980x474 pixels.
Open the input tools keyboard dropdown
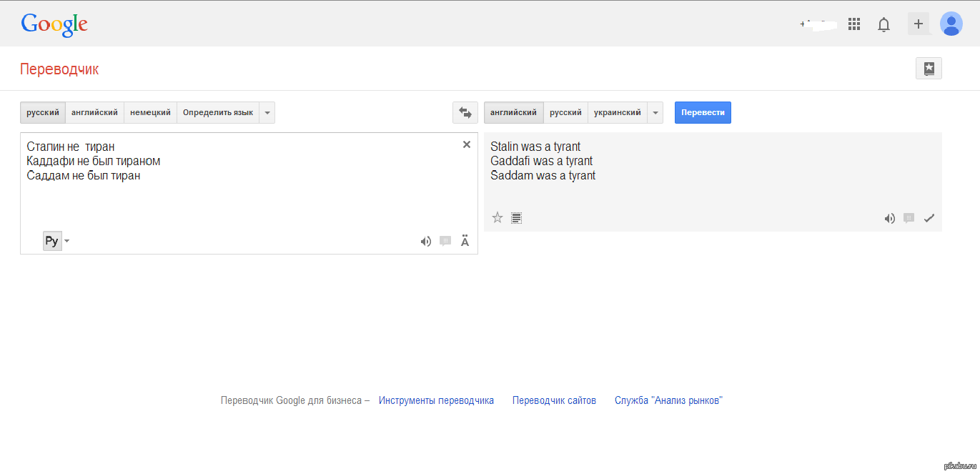(67, 241)
